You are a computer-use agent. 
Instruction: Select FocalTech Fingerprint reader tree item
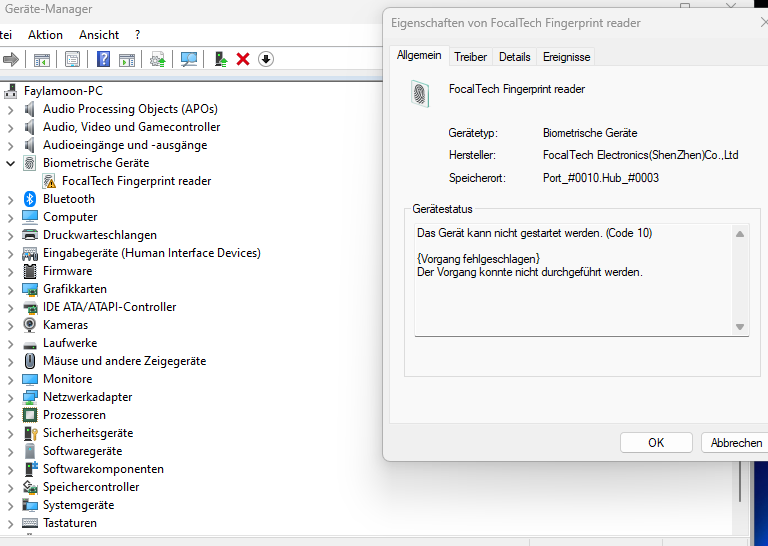coord(137,181)
